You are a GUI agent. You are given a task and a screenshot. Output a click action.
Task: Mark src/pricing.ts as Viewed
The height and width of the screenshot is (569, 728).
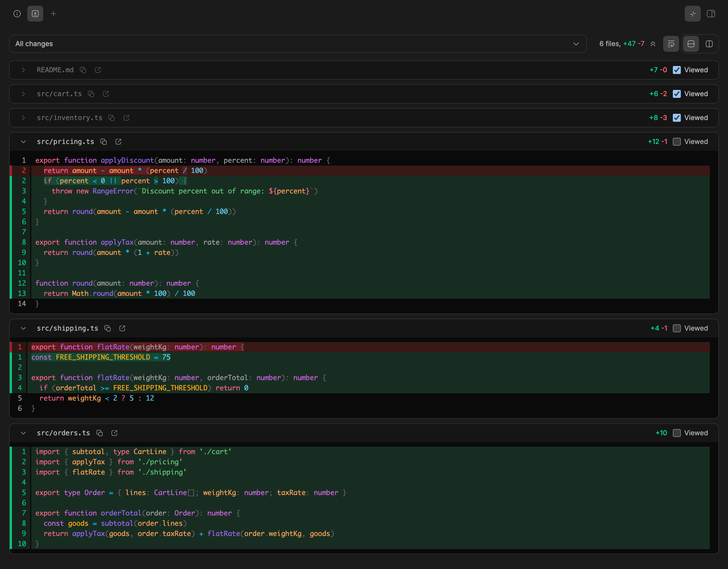coord(677,142)
